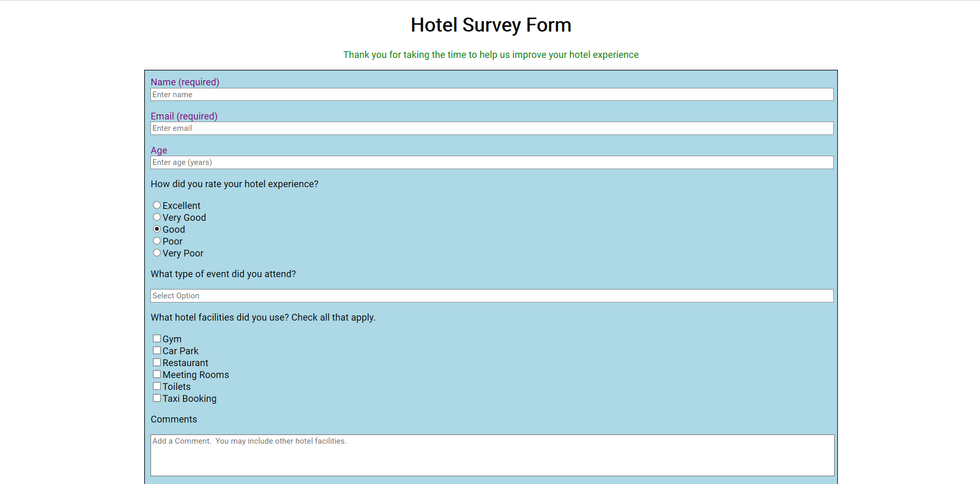Open the event type Select Option dropdown
Viewport: 980px width, 484px height.
(x=491, y=296)
